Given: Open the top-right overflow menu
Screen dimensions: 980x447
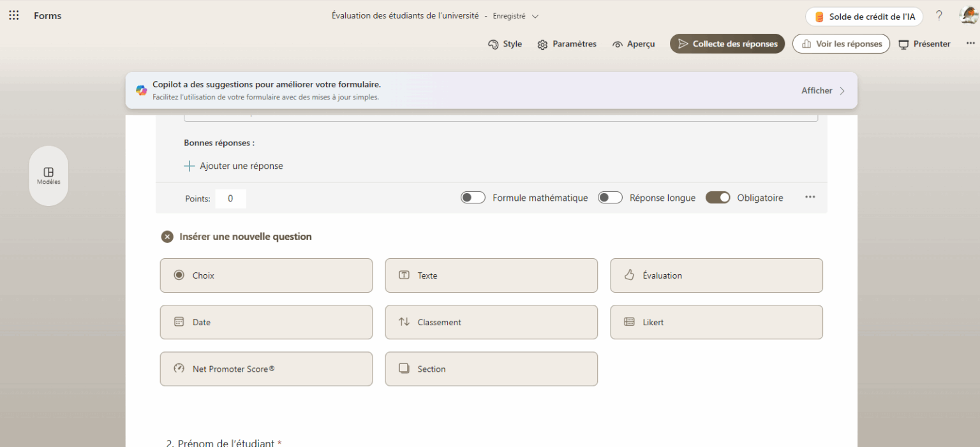Looking at the screenshot, I should [970, 42].
